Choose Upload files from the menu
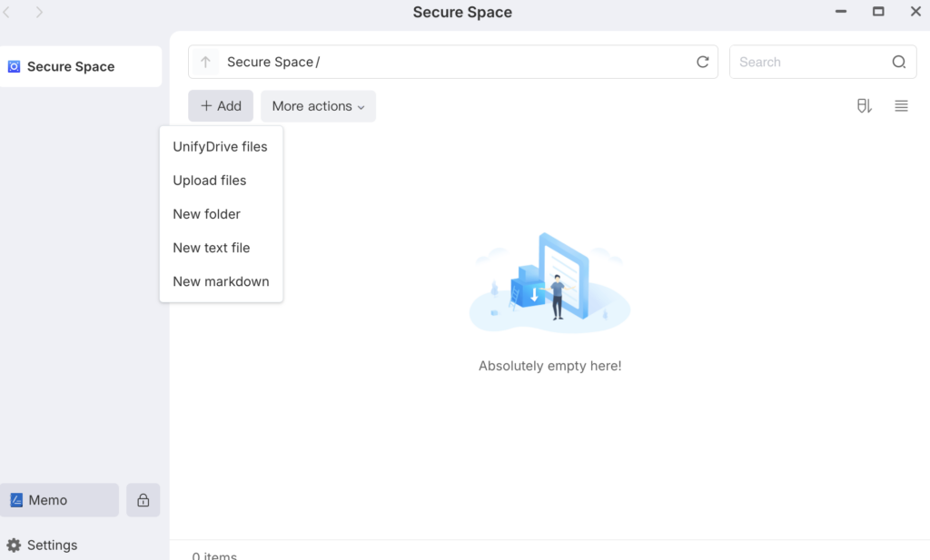The image size is (930, 560). (x=210, y=181)
